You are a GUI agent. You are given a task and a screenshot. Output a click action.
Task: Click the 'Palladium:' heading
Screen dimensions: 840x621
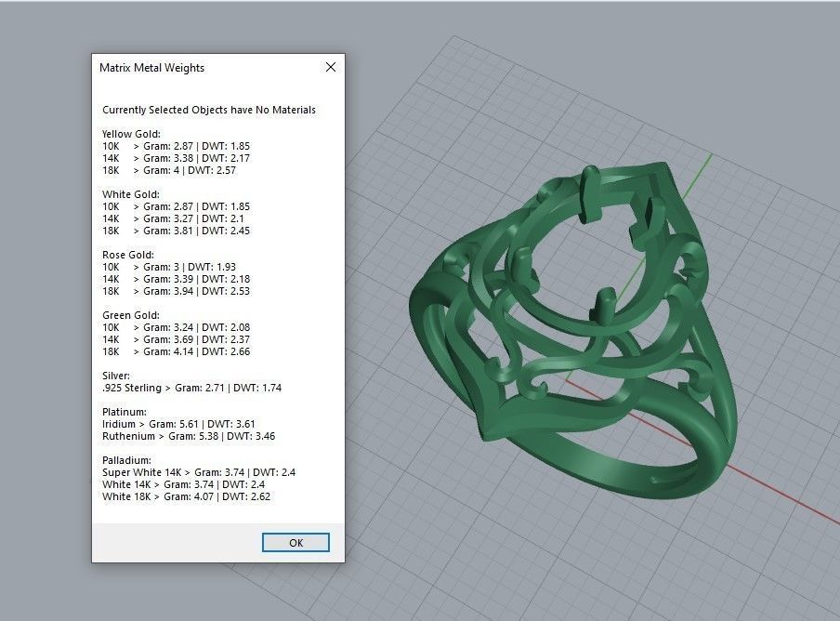[126, 460]
